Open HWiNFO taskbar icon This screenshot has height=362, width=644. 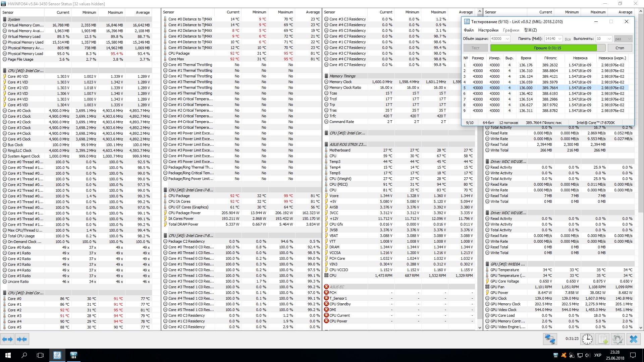tap(74, 355)
